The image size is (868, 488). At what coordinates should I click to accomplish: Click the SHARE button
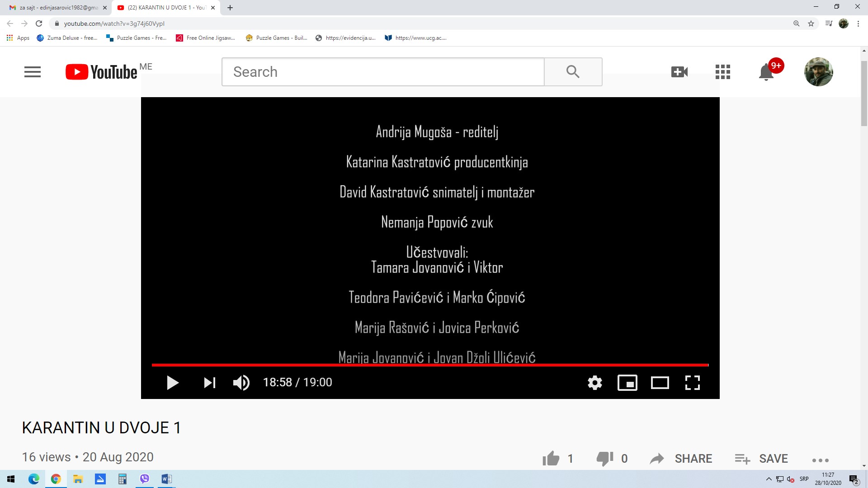click(681, 459)
